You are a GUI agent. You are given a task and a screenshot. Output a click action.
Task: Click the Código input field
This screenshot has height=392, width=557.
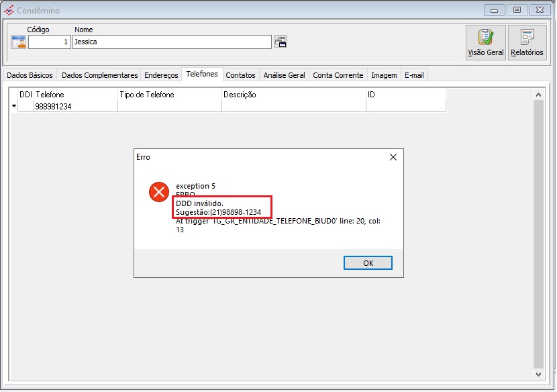[x=49, y=42]
